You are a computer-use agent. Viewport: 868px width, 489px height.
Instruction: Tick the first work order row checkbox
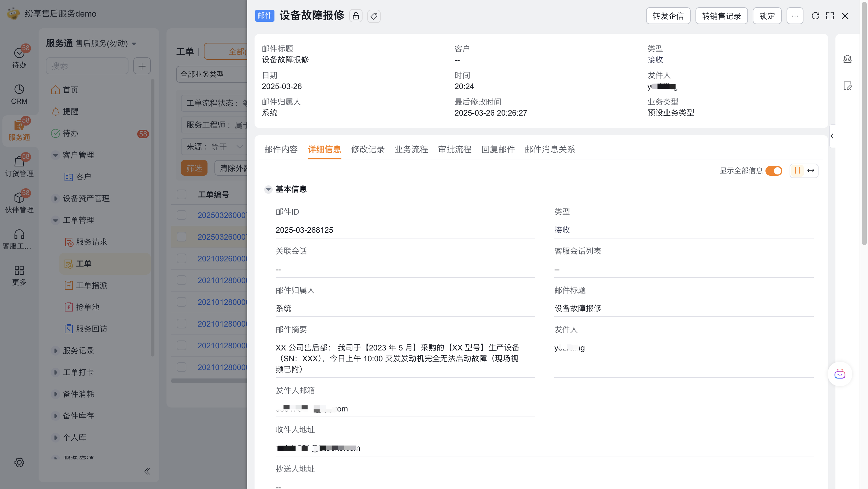182,215
